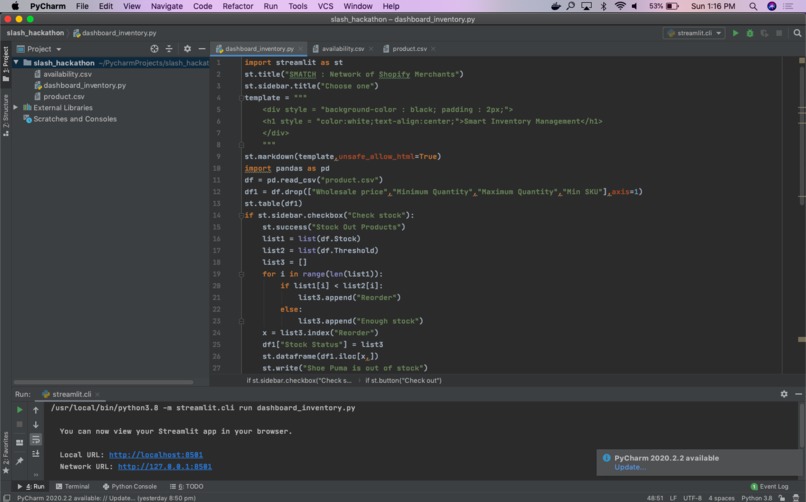Open the Refactor menu
Screen dimensions: 806x502
click(237, 6)
